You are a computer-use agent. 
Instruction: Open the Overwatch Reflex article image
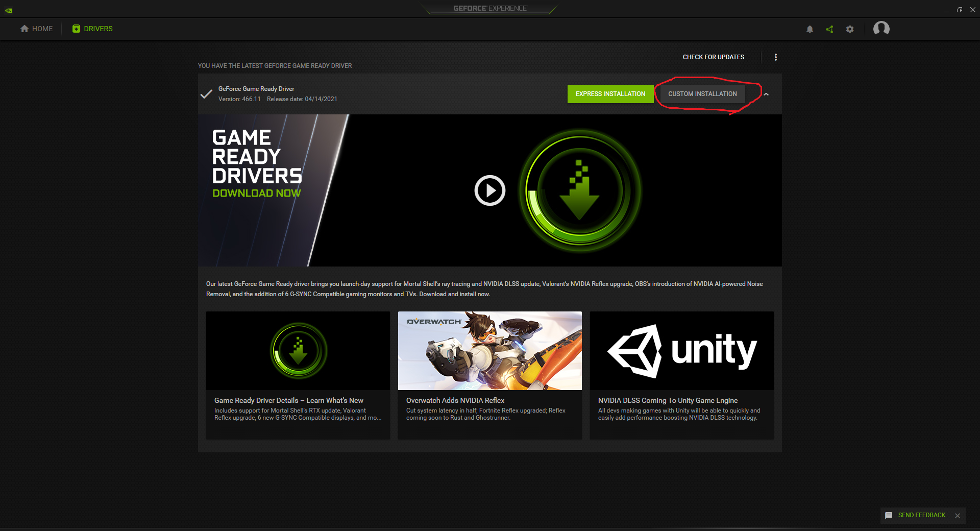[x=490, y=351]
